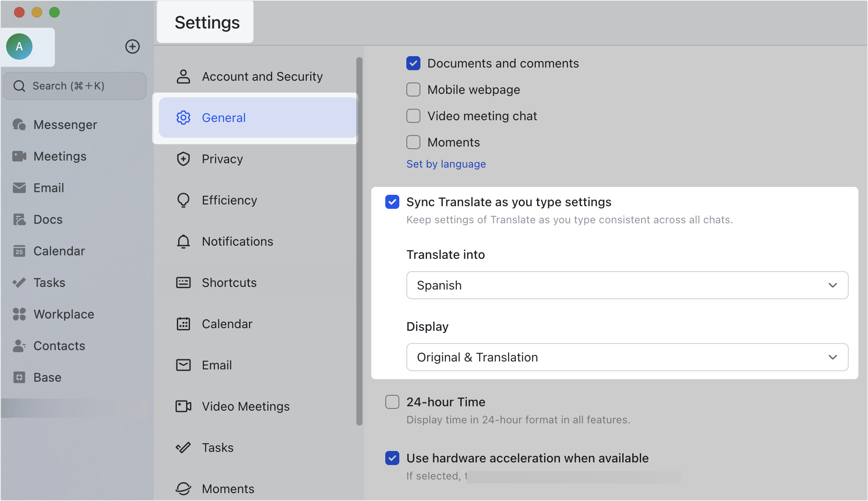Viewport: 868px width, 501px height.
Task: Click the search magnifier icon
Action: 19,86
